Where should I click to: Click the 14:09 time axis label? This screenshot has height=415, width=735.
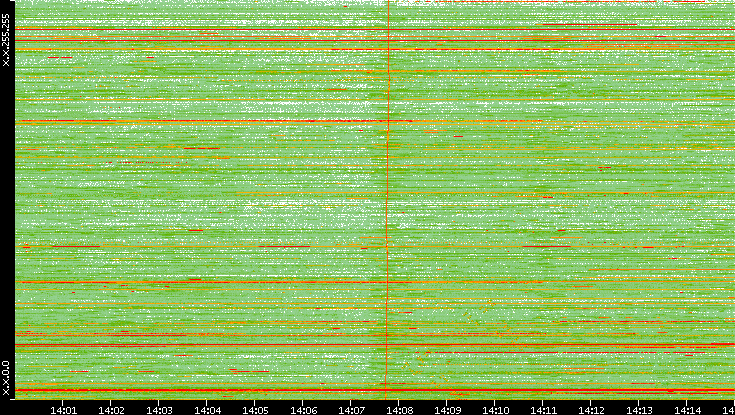click(x=447, y=411)
